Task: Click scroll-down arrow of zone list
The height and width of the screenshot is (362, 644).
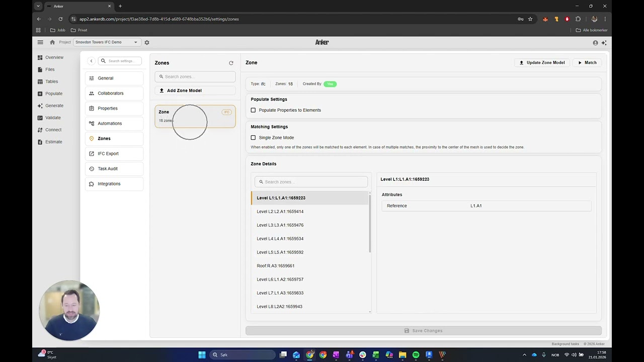Action: 370,312
